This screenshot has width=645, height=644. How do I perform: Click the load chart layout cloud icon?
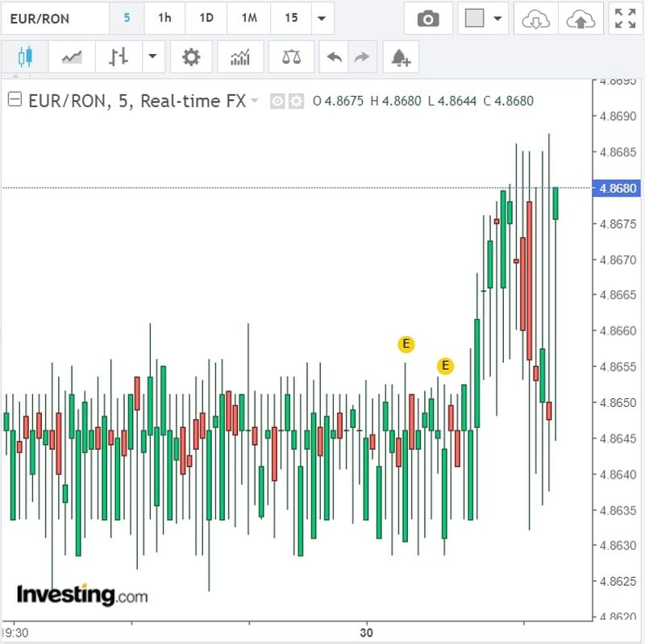535,19
